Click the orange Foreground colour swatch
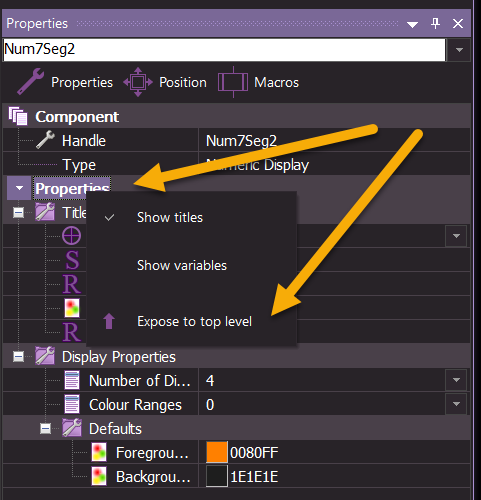This screenshot has height=500, width=481. 217,452
